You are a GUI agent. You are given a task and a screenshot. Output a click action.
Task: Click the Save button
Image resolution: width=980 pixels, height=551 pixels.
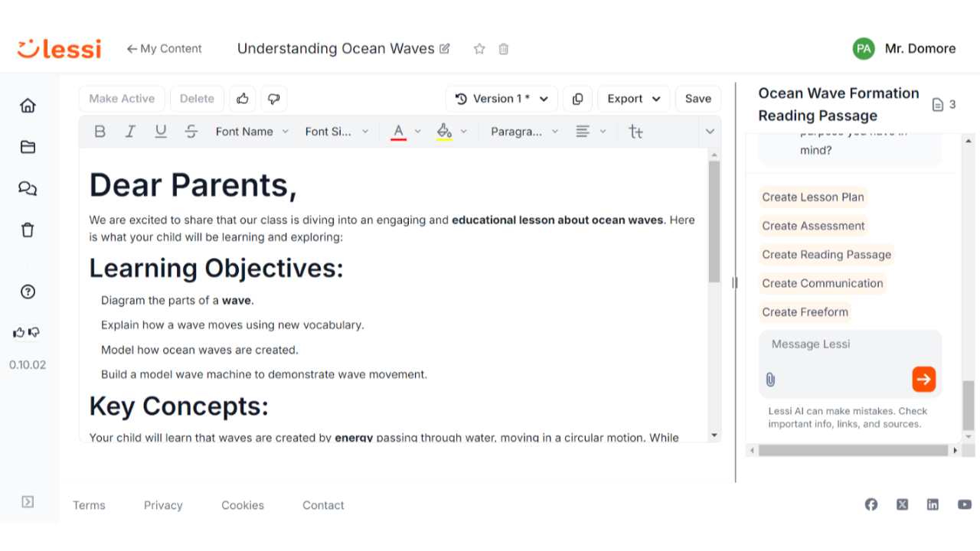[697, 99]
